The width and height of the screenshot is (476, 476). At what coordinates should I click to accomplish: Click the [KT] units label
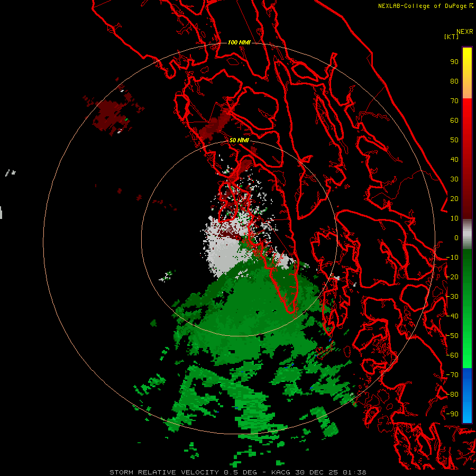point(452,36)
